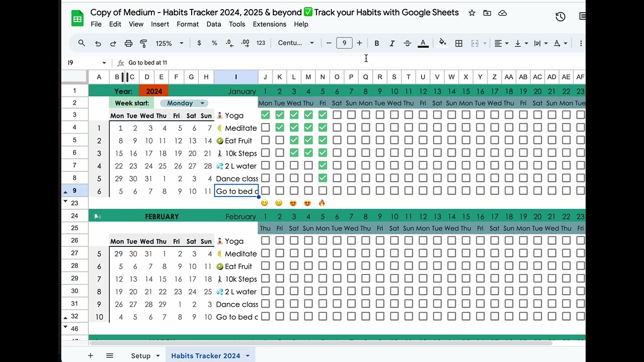Open the all sheets list

click(x=110, y=355)
